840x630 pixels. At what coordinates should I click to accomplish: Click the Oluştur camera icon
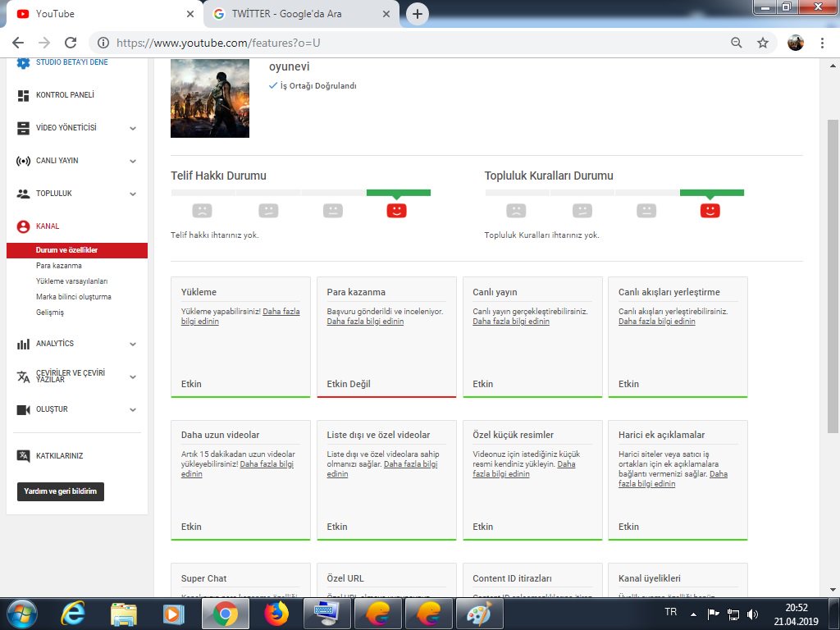pyautogui.click(x=23, y=410)
